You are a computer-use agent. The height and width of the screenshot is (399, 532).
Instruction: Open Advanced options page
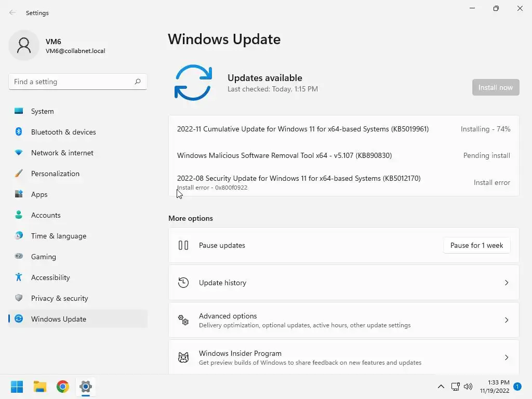pyautogui.click(x=344, y=320)
